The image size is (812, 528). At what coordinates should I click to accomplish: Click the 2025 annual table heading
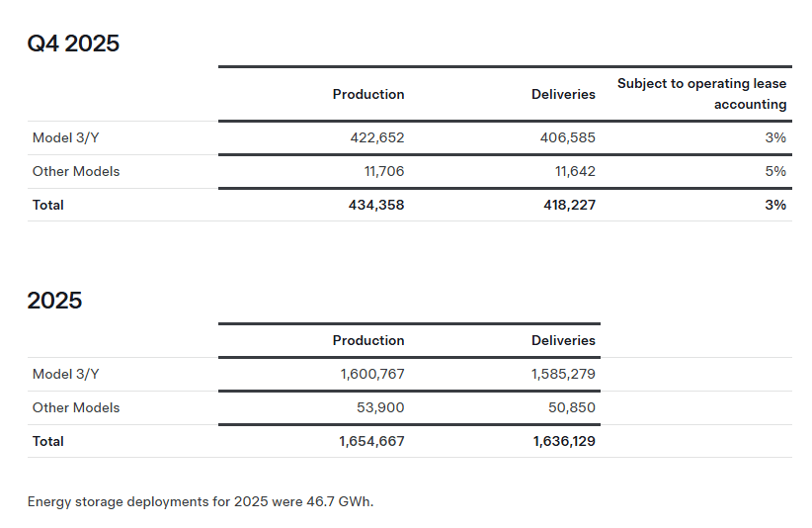(x=54, y=301)
